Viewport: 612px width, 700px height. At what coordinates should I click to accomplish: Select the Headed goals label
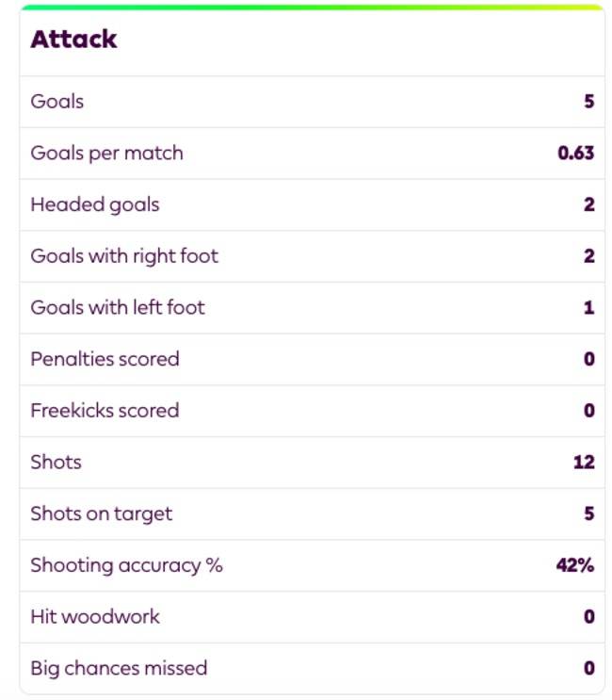[x=95, y=204]
